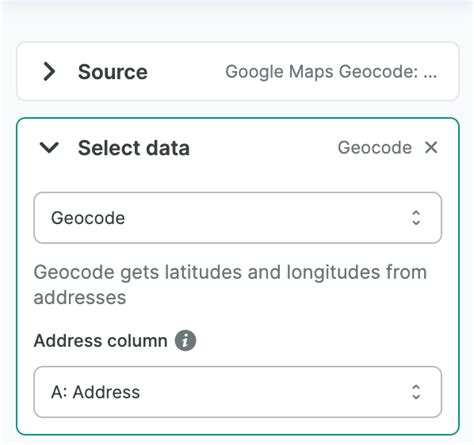Click the Select data header's empty middle area
The image size is (474, 445).
263,147
